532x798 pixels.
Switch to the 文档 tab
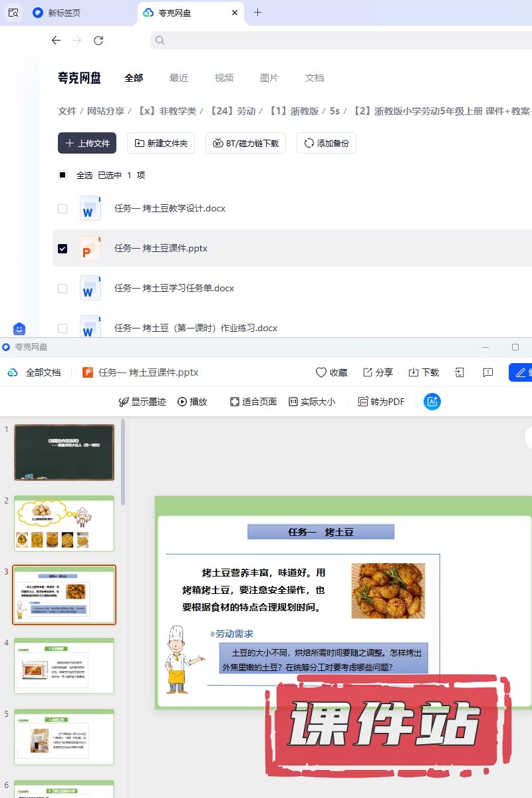point(315,78)
